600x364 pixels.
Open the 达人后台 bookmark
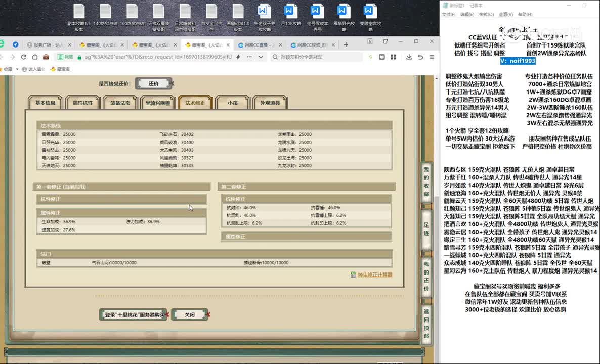pos(34,69)
